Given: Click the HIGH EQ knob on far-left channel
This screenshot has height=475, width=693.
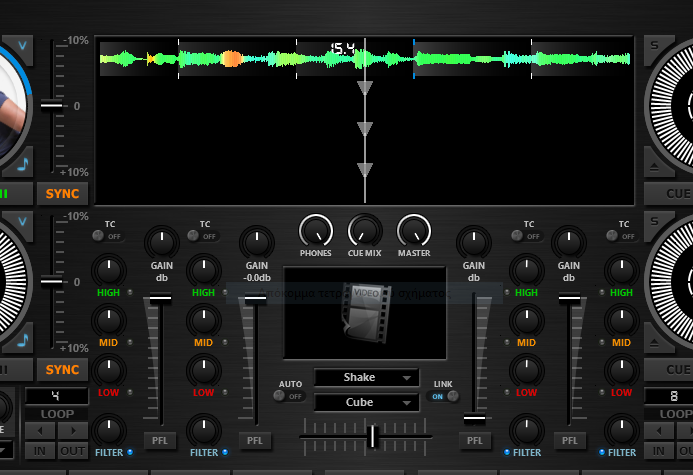Looking at the screenshot, I should 109,270.
